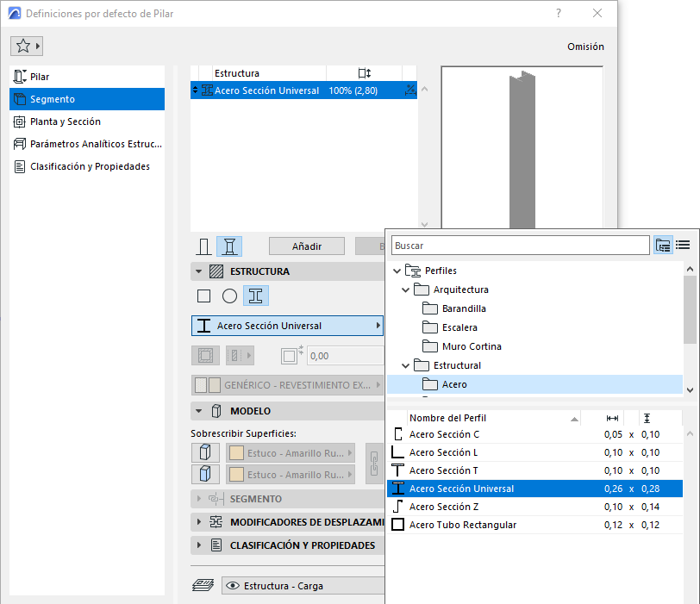Click the Pilar tool icon

click(19, 77)
